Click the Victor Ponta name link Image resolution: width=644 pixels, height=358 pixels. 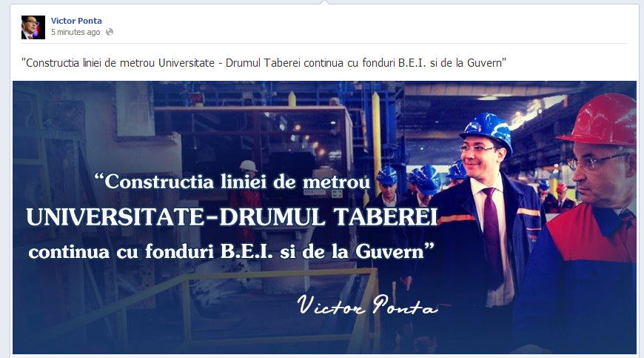click(76, 21)
